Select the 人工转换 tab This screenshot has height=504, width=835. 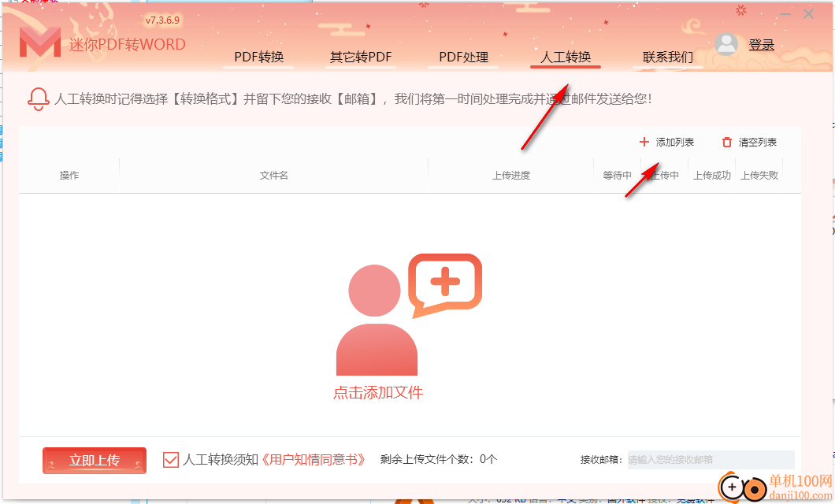coord(566,57)
